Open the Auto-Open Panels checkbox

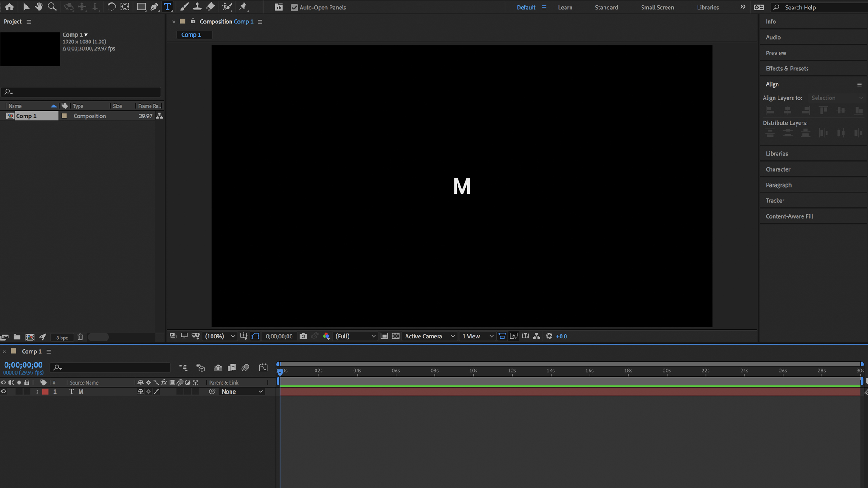(x=294, y=7)
